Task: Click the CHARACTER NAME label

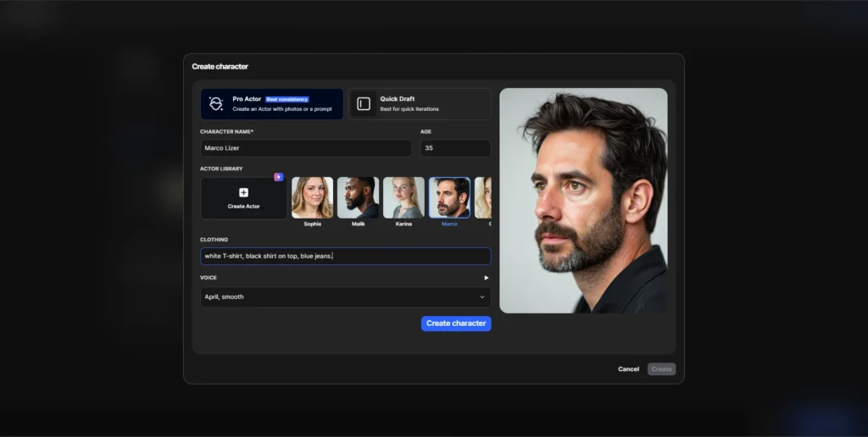Action: point(226,131)
